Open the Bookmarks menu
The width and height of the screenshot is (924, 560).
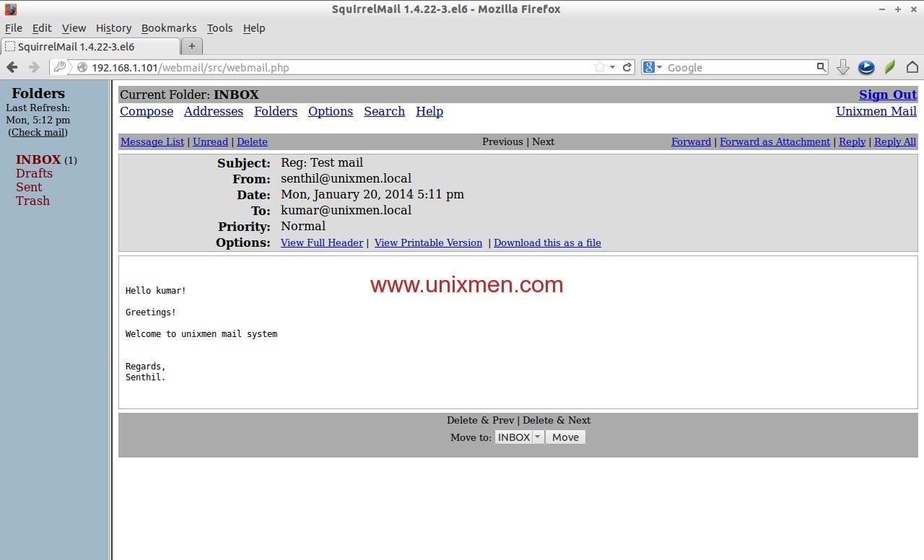tap(169, 28)
